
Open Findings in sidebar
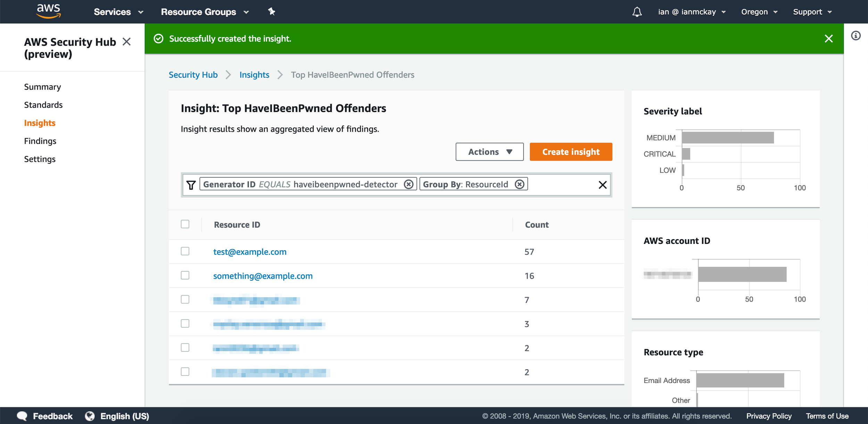40,141
